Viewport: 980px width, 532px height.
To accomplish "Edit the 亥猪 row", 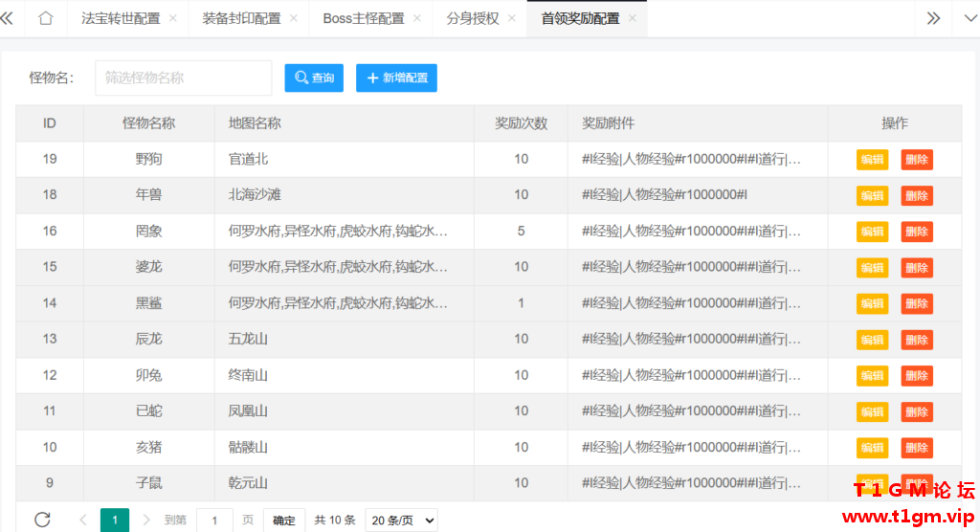I will coord(872,448).
